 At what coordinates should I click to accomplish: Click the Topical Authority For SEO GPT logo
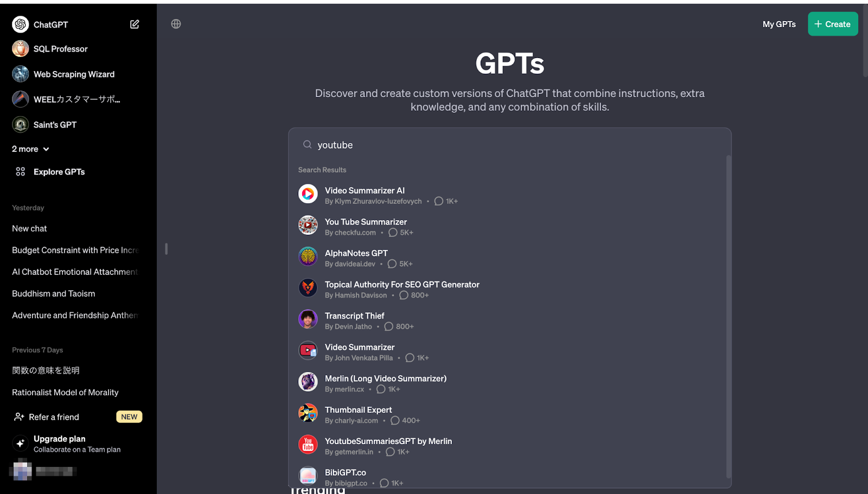pyautogui.click(x=308, y=287)
